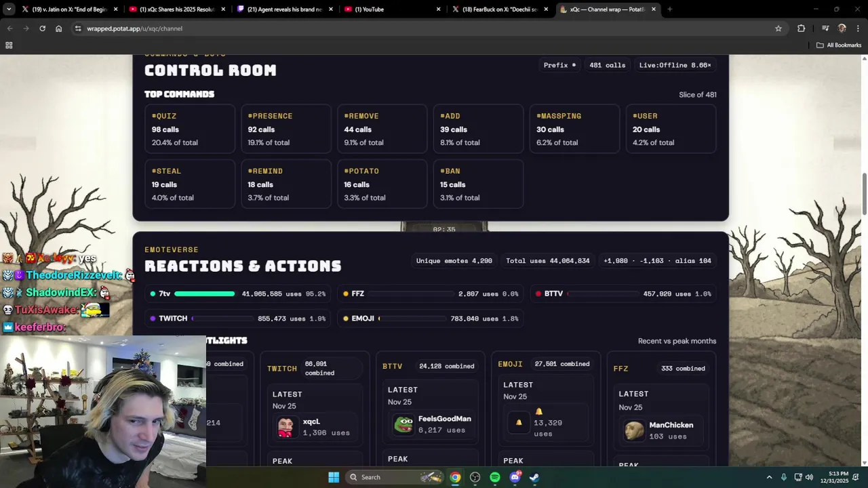This screenshot has width=868, height=488.
Task: Click the #REMOVE command card
Action: point(382,129)
